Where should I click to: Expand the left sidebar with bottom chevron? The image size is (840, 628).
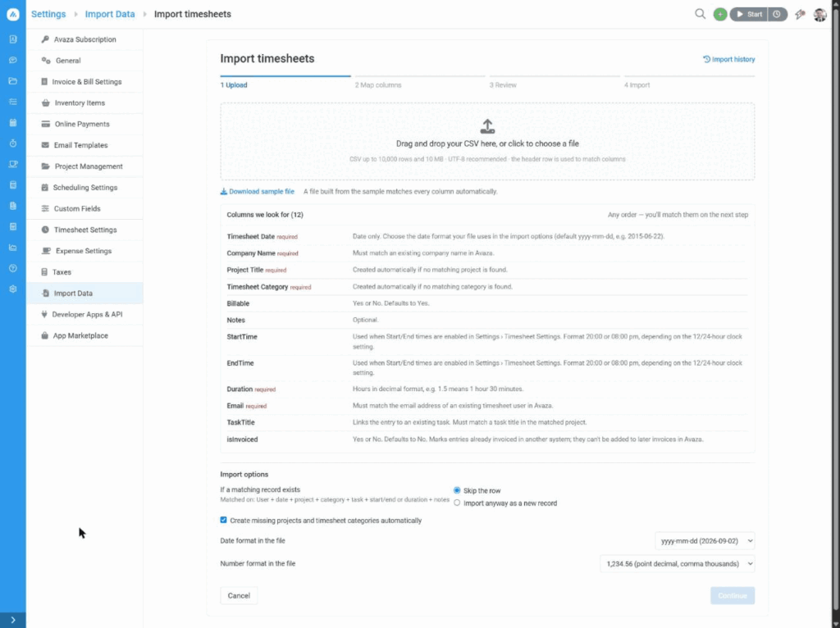pos(13,620)
